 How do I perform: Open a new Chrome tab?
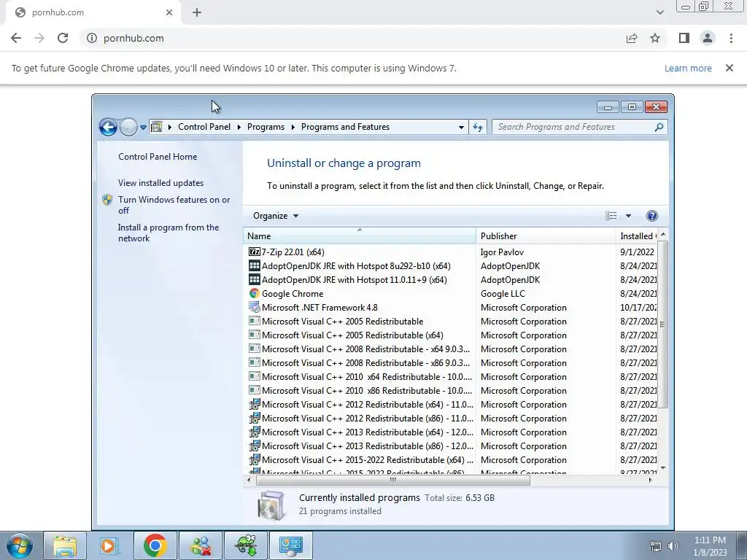click(197, 13)
